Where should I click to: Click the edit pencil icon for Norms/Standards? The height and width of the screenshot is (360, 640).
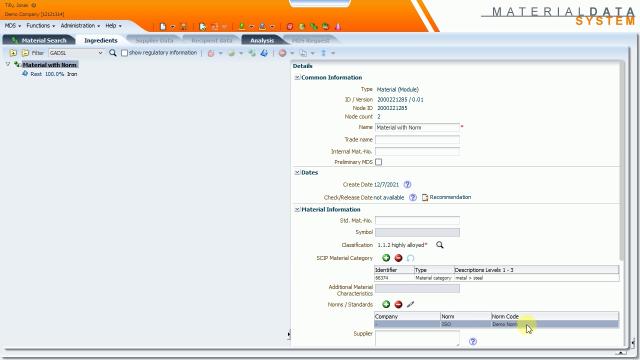pyautogui.click(x=411, y=304)
